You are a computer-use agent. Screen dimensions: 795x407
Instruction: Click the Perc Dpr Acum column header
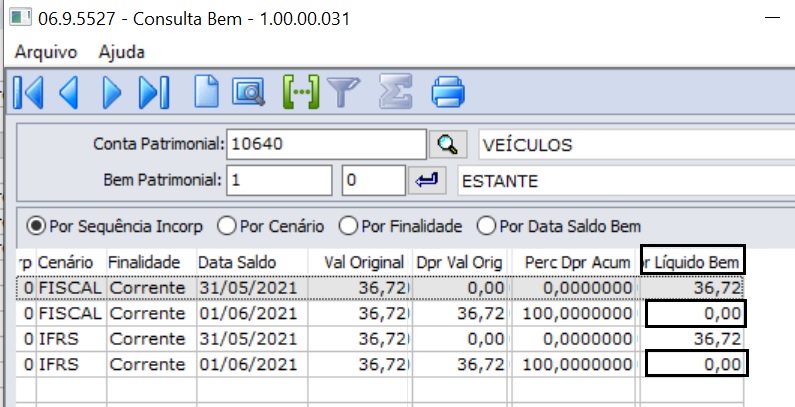(x=573, y=263)
